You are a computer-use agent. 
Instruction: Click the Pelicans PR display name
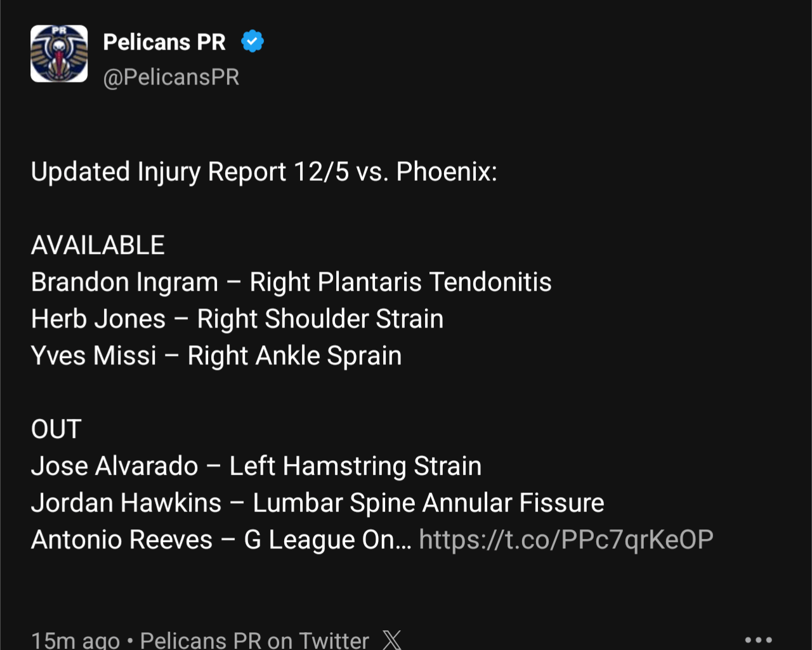(165, 41)
